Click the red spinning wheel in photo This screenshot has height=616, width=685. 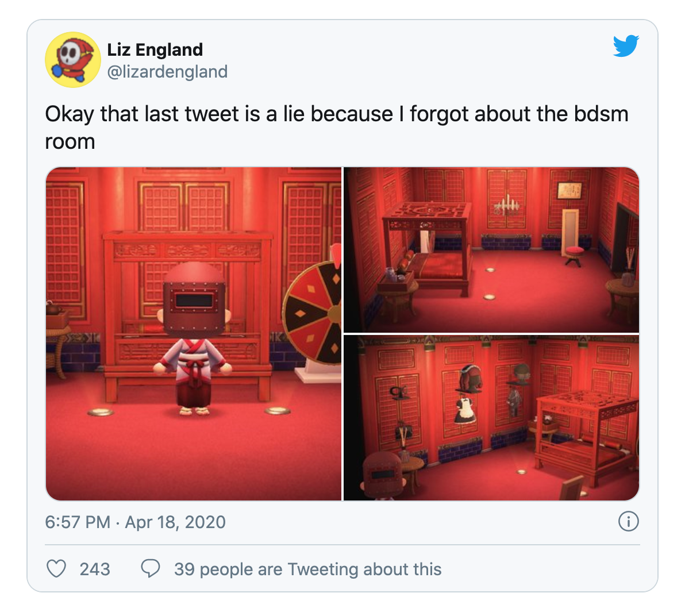[x=313, y=311]
